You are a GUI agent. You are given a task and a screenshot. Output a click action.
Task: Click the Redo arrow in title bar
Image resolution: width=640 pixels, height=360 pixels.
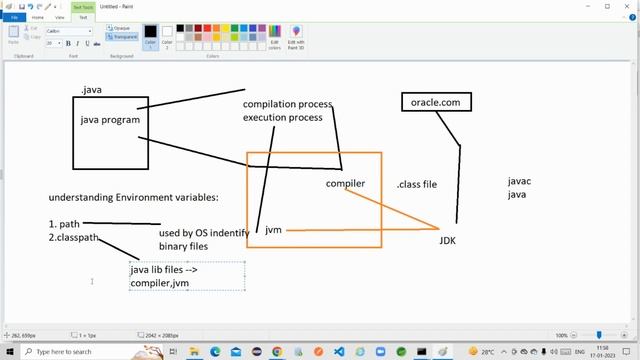pyautogui.click(x=40, y=7)
